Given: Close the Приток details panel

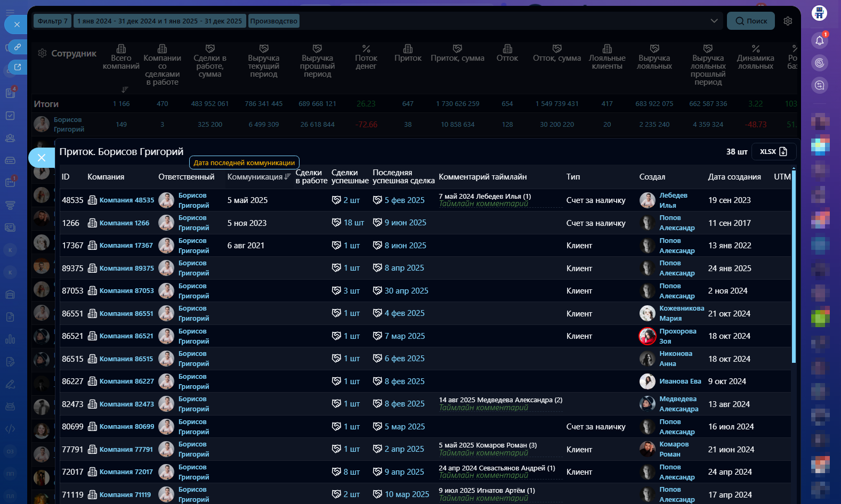Looking at the screenshot, I should click(x=42, y=158).
